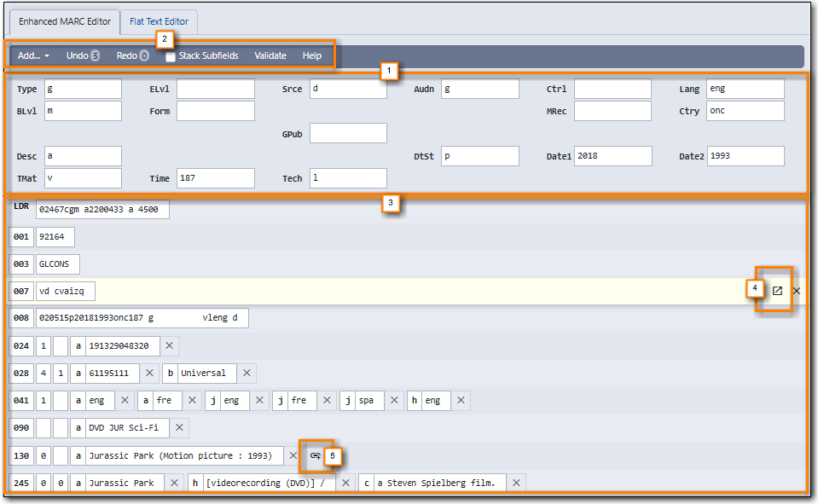818x504 pixels.
Task: Switch to the Flat Text Editor tab
Action: point(159,21)
